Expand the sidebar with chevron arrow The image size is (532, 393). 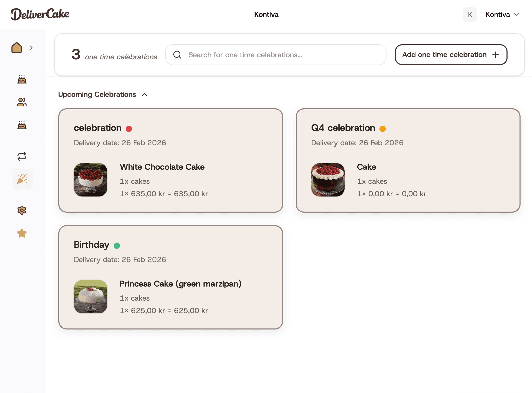point(31,48)
